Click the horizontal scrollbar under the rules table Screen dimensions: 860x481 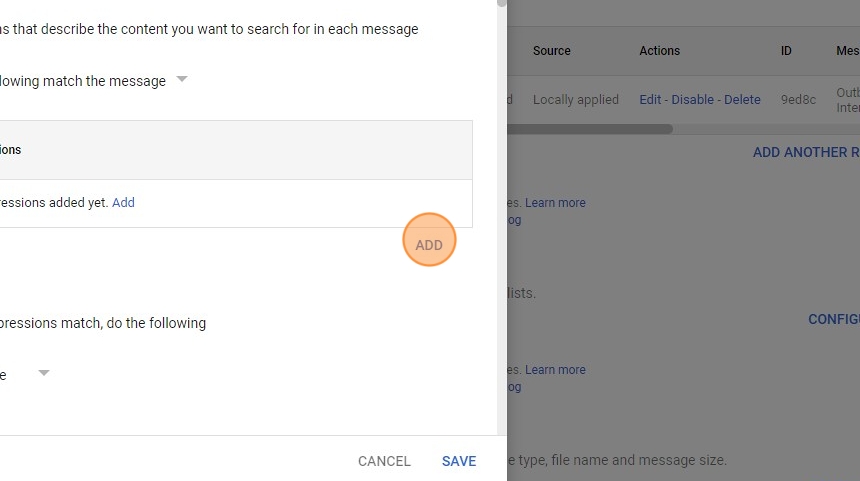[590, 129]
